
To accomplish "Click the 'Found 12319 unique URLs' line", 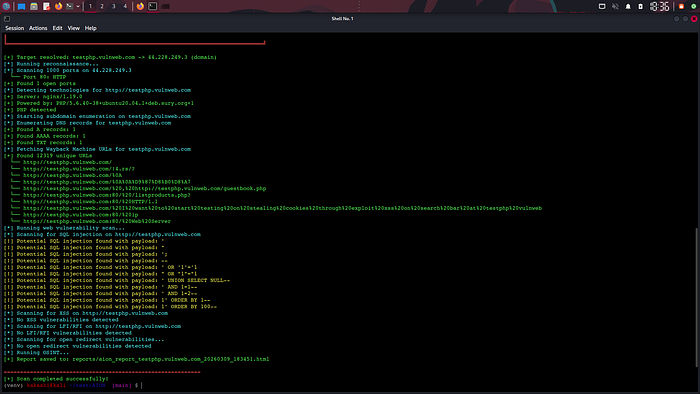I will pyautogui.click(x=48, y=156).
